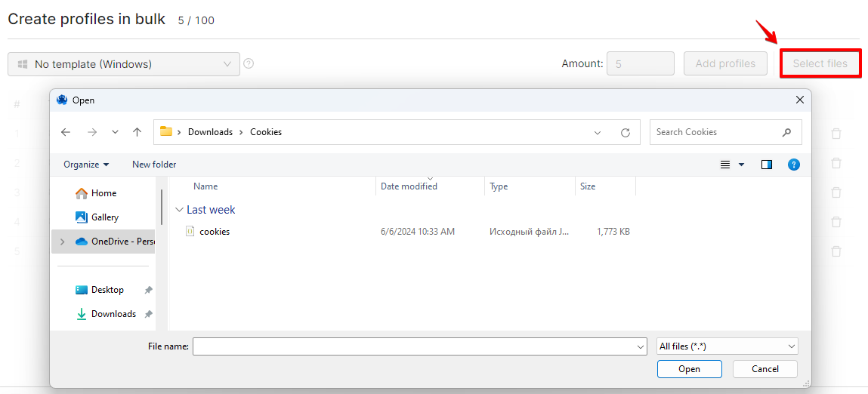Image resolution: width=868 pixels, height=394 pixels.
Task: Click the template help question icon
Action: pyautogui.click(x=249, y=63)
